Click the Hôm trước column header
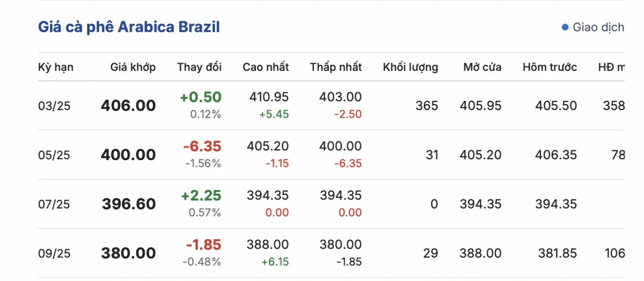644x281 pixels. click(x=550, y=67)
